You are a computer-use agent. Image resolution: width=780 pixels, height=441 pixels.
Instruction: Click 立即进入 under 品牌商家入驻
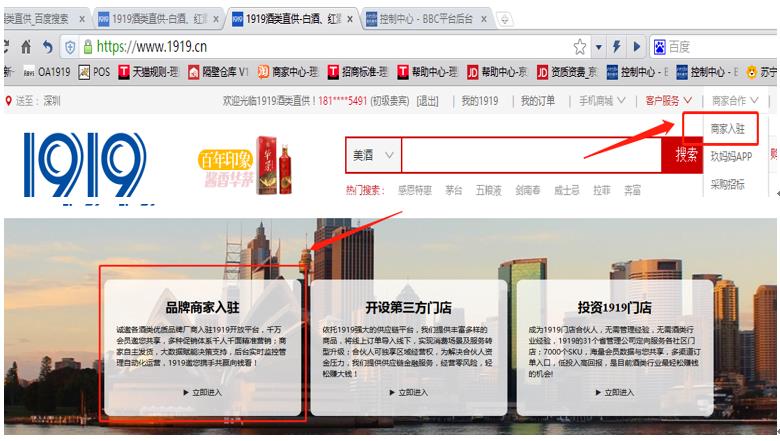(202, 393)
